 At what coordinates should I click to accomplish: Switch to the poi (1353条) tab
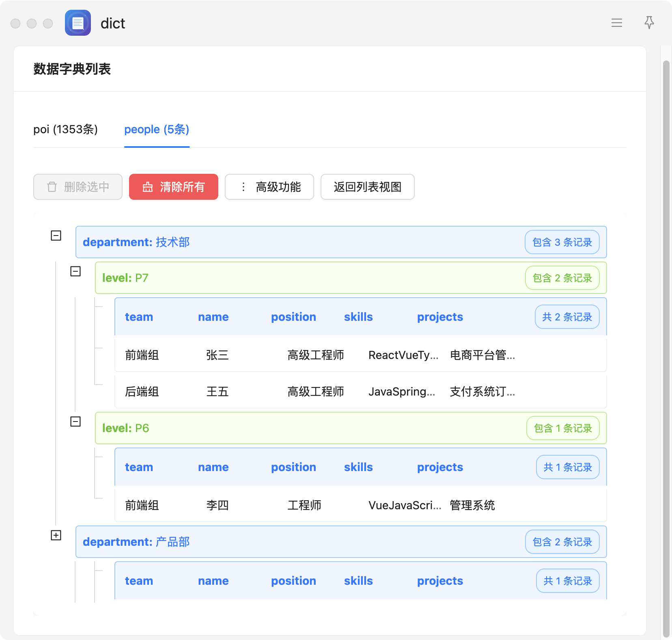65,130
